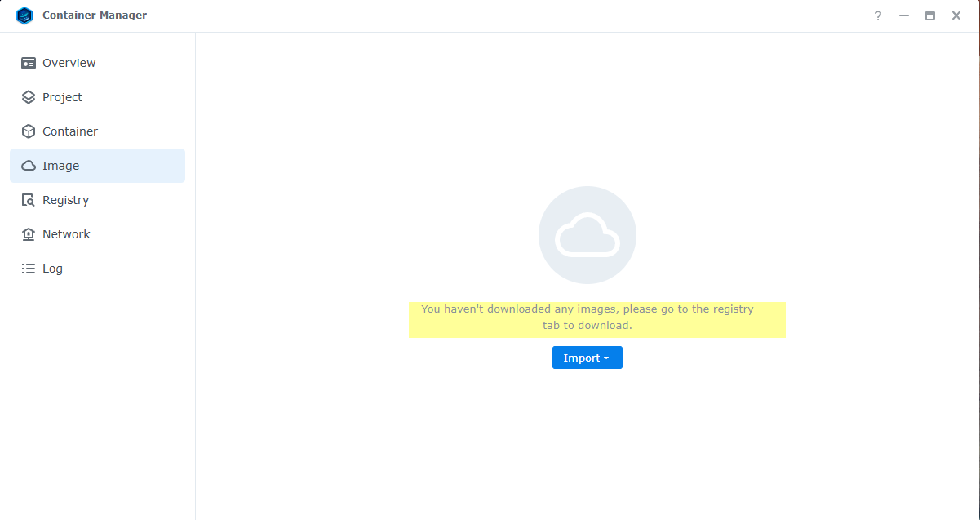
Task: Switch to the Registry section
Action: (x=65, y=200)
